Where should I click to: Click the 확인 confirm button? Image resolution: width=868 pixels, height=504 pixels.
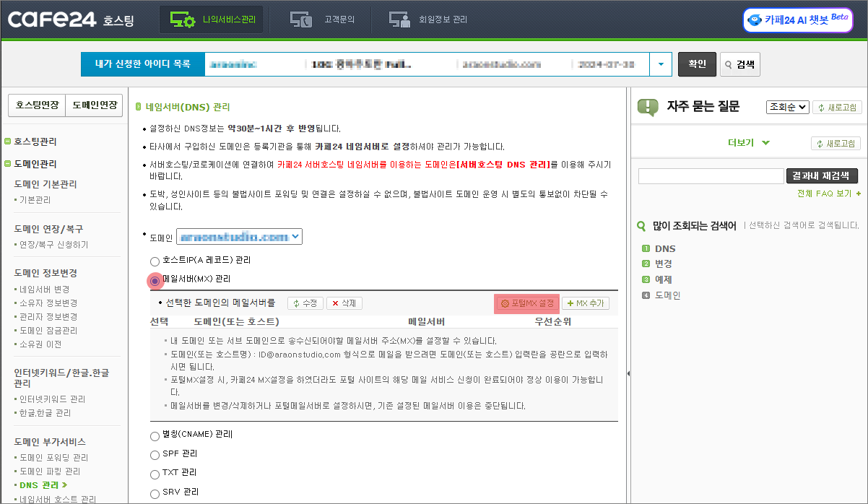point(697,64)
